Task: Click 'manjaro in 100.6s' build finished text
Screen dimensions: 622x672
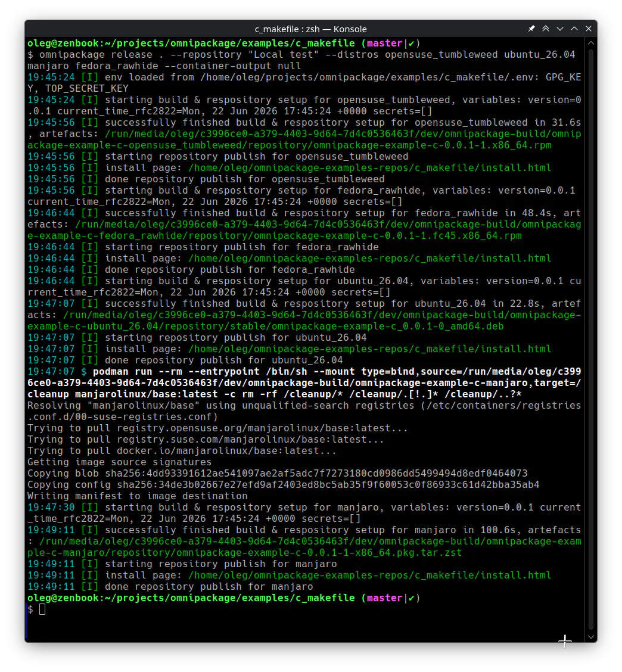Action: 465,530
